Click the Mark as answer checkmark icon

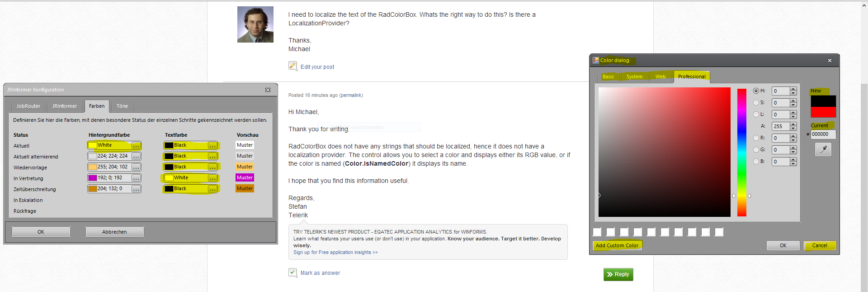click(293, 273)
